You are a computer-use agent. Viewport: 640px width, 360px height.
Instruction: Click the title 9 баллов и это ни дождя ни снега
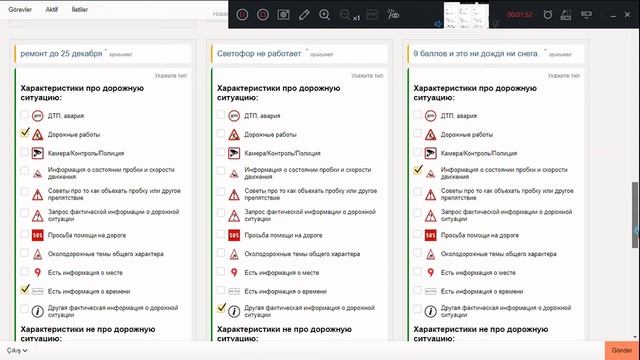[476, 53]
